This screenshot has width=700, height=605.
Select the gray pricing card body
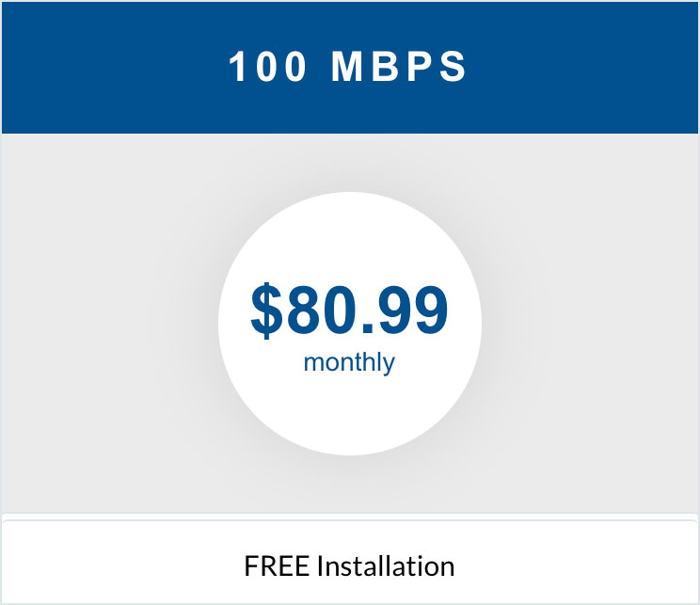[350, 324]
